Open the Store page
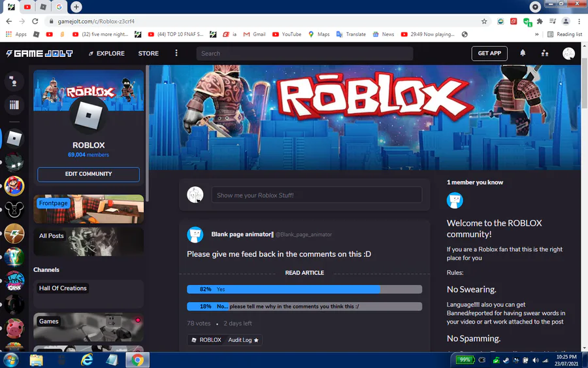The height and width of the screenshot is (368, 588). (x=148, y=53)
